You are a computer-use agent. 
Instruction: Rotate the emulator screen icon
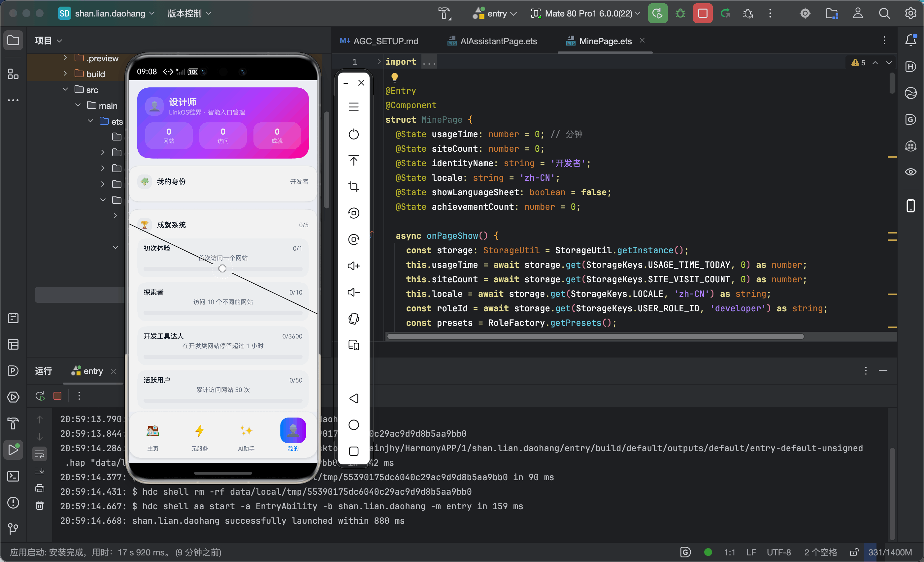(354, 319)
